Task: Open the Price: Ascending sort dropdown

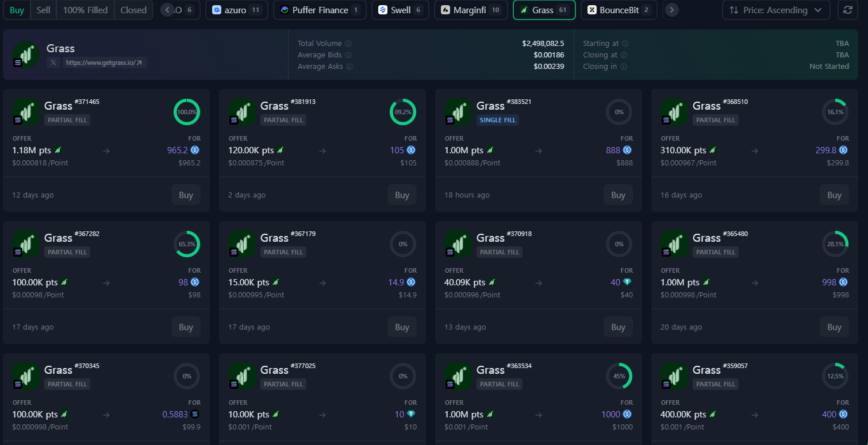Action: coord(776,10)
